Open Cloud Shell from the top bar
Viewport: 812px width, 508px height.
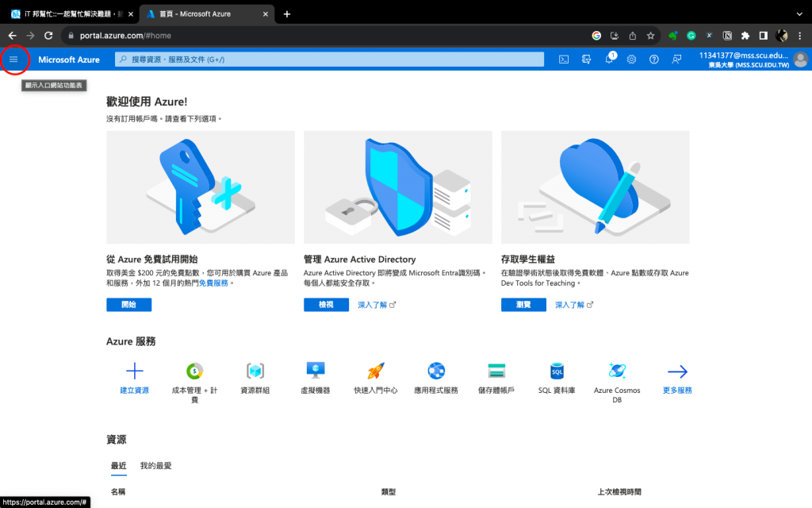564,60
